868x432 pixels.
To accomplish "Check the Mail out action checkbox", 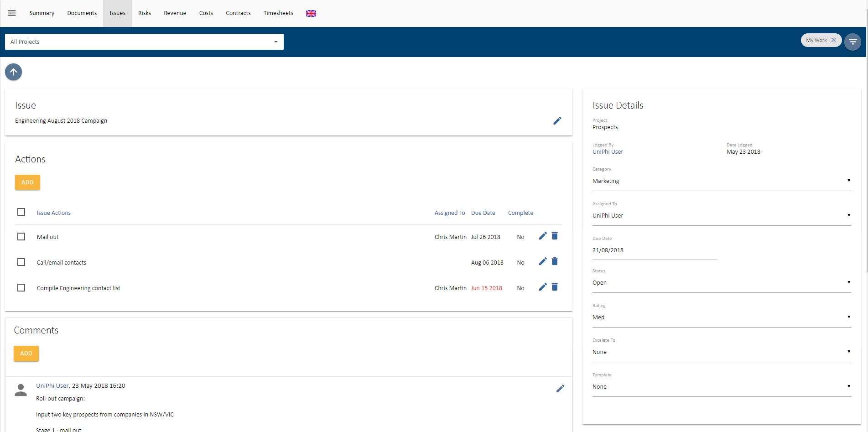I will click(21, 237).
